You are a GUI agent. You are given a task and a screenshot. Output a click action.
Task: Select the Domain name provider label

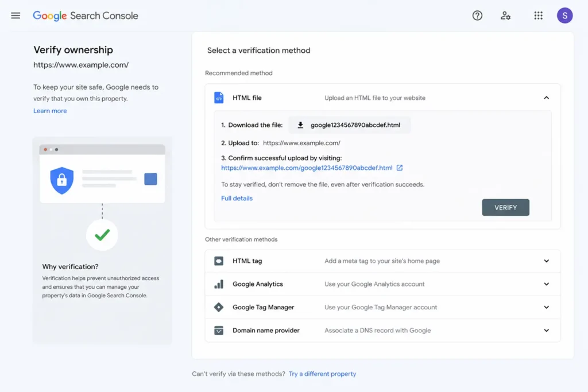(x=266, y=331)
